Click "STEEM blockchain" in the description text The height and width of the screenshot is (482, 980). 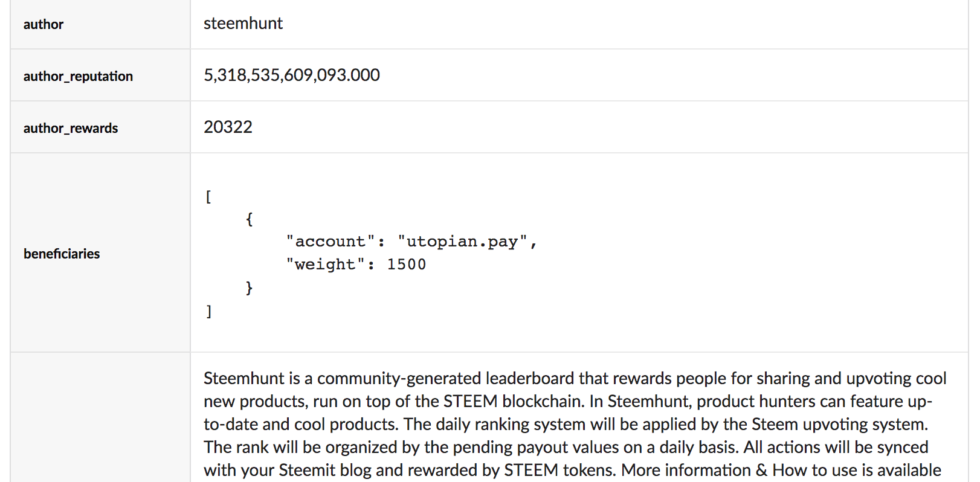[514, 401]
